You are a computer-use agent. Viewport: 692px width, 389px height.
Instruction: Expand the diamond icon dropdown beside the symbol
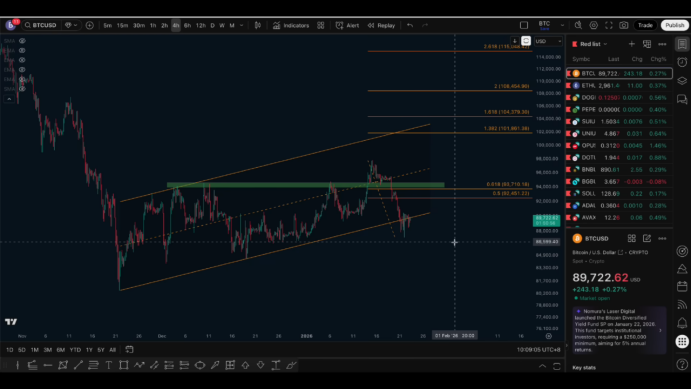71,25
